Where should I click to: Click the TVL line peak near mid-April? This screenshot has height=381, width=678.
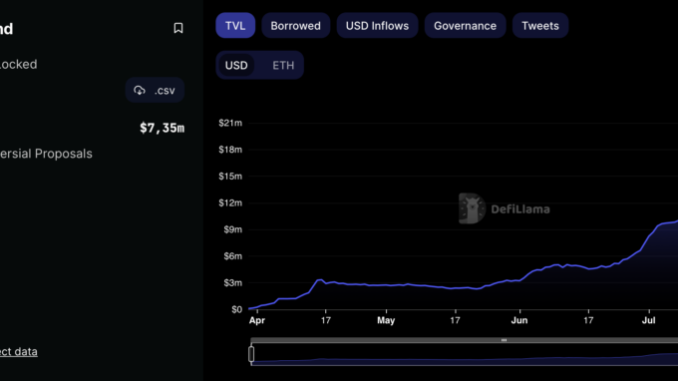(x=320, y=280)
